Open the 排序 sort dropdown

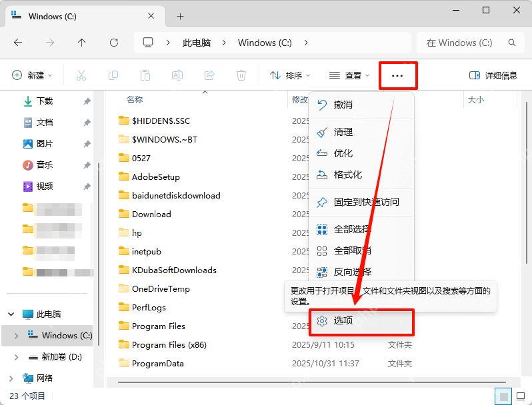coord(290,75)
